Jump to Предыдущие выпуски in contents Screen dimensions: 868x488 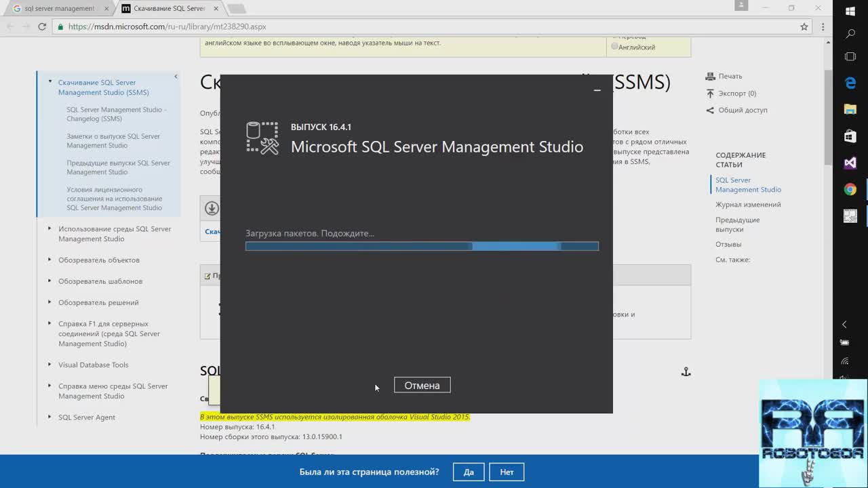[x=738, y=224]
